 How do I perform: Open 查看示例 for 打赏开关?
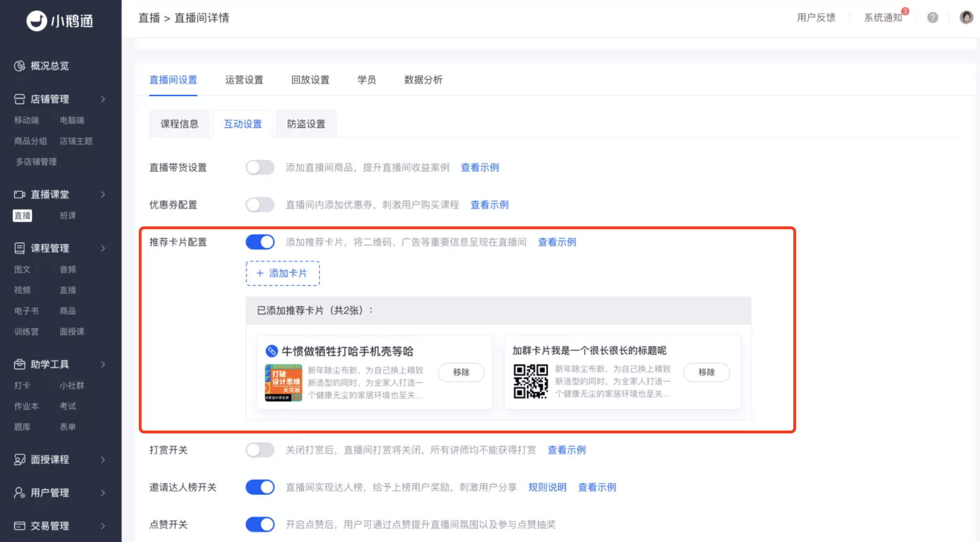[x=567, y=450]
